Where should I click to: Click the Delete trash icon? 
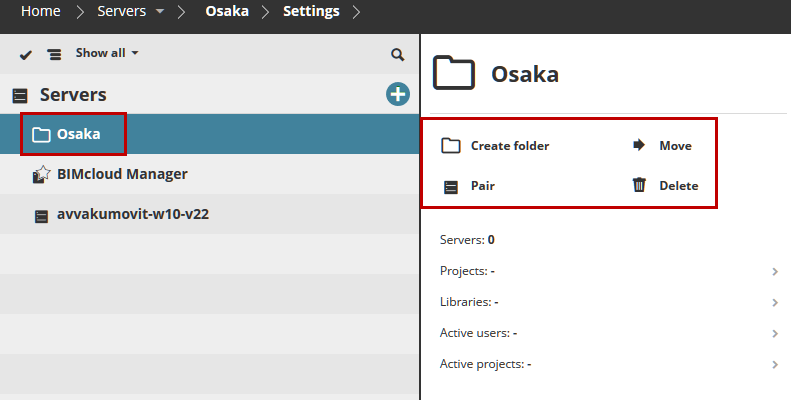tap(639, 185)
